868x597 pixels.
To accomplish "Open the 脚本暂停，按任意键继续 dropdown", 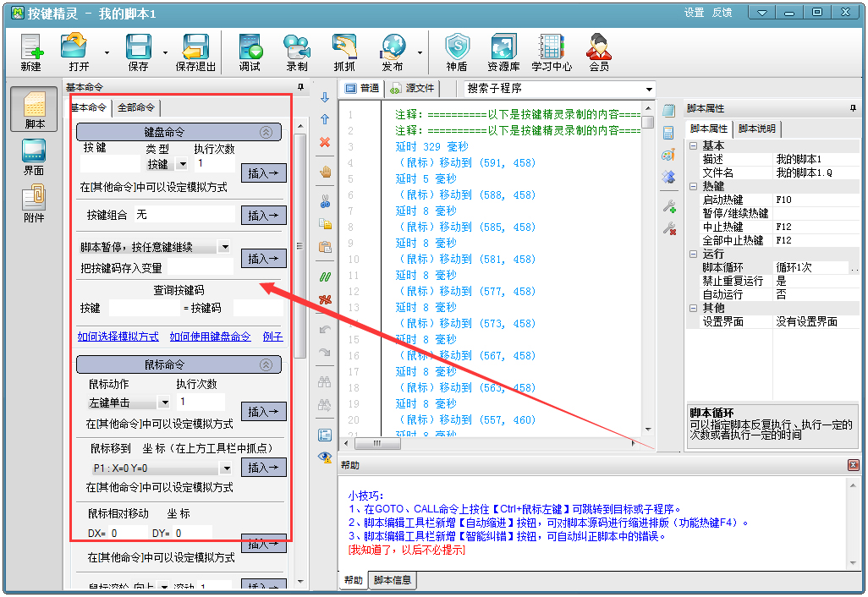I will pos(224,247).
